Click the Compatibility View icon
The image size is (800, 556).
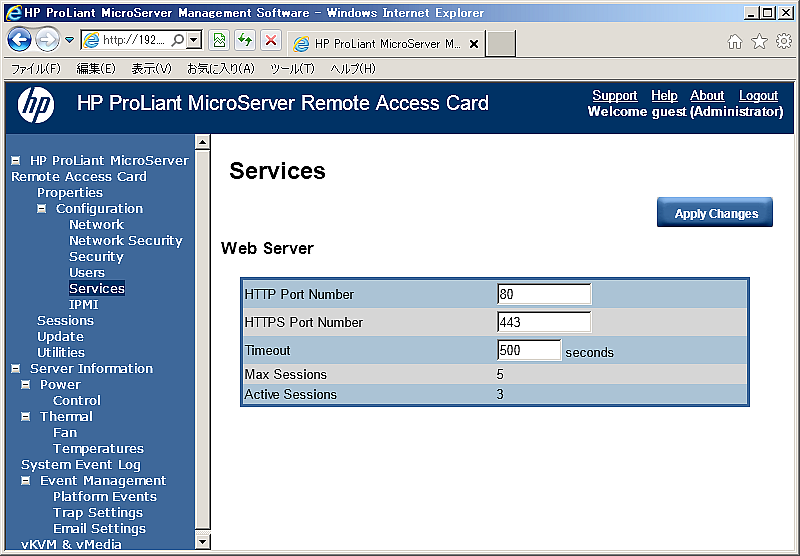(x=219, y=40)
